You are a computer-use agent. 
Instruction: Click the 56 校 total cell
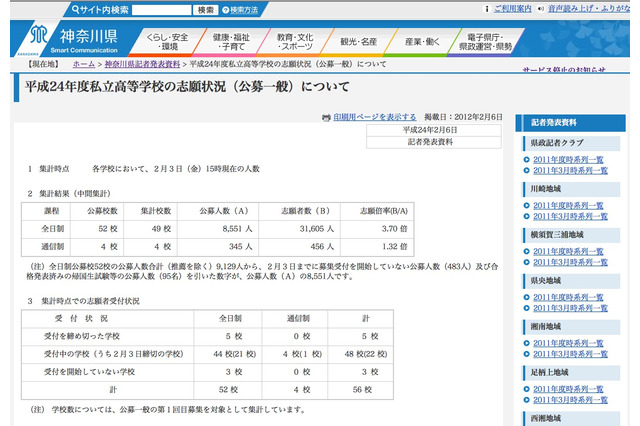[x=360, y=390]
